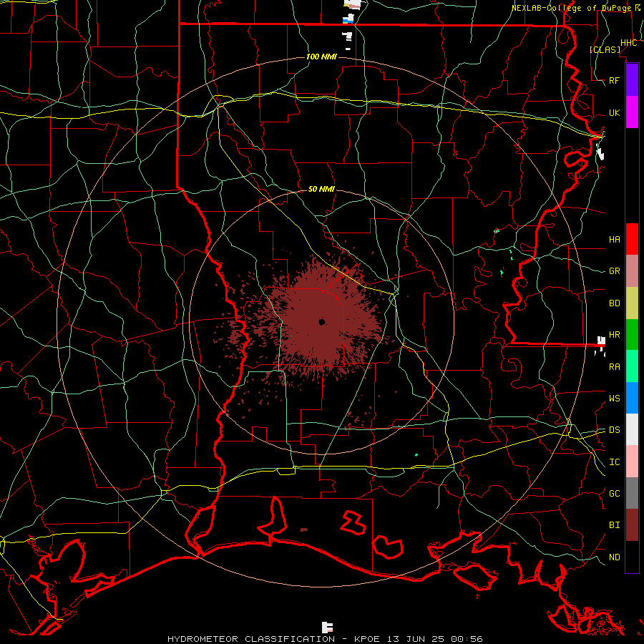Click the GR legend label
Screen dimensions: 644x644
coord(614,271)
